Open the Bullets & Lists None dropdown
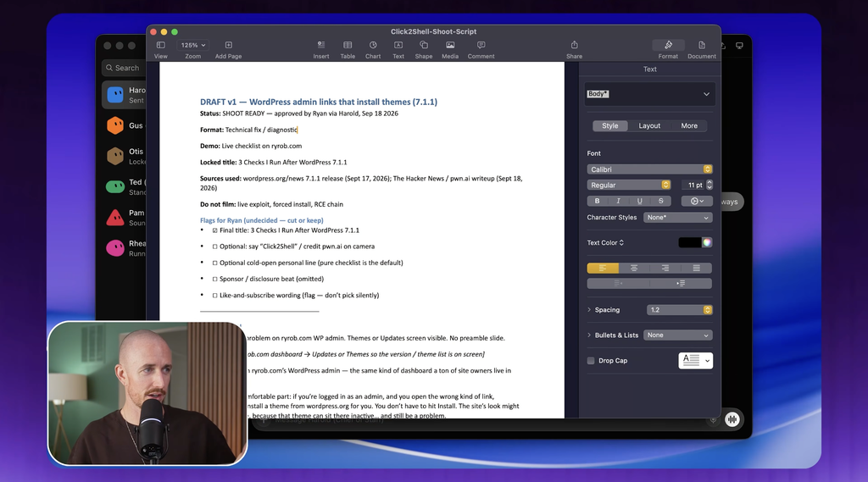Viewport: 868px width, 482px height. pos(677,335)
